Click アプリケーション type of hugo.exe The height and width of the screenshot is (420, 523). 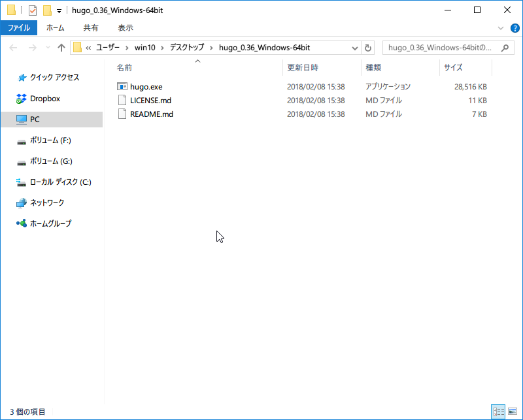pos(388,87)
